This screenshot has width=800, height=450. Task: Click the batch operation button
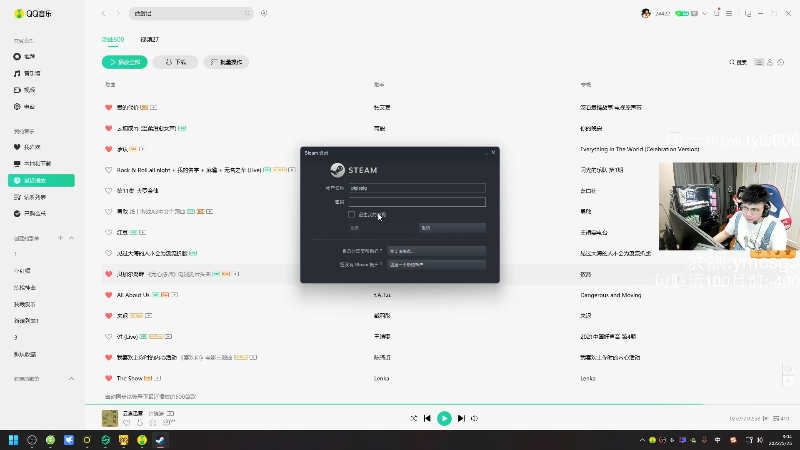tap(226, 62)
